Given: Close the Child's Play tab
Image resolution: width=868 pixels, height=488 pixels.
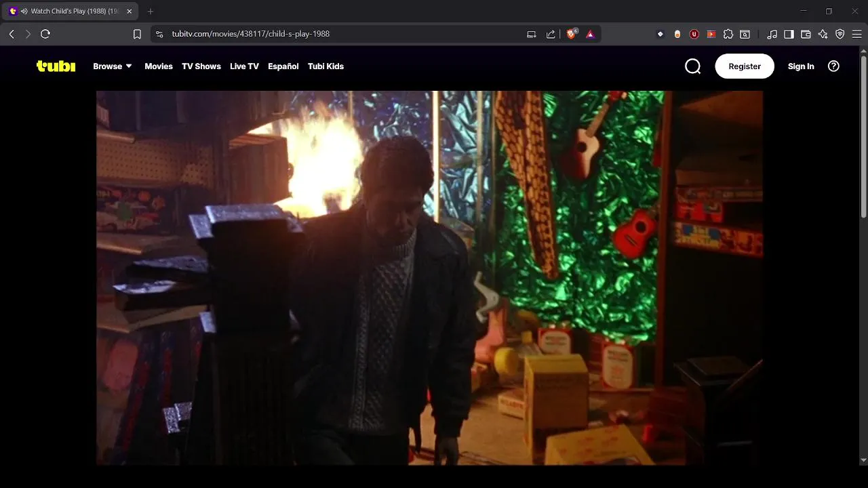Looking at the screenshot, I should click(129, 12).
